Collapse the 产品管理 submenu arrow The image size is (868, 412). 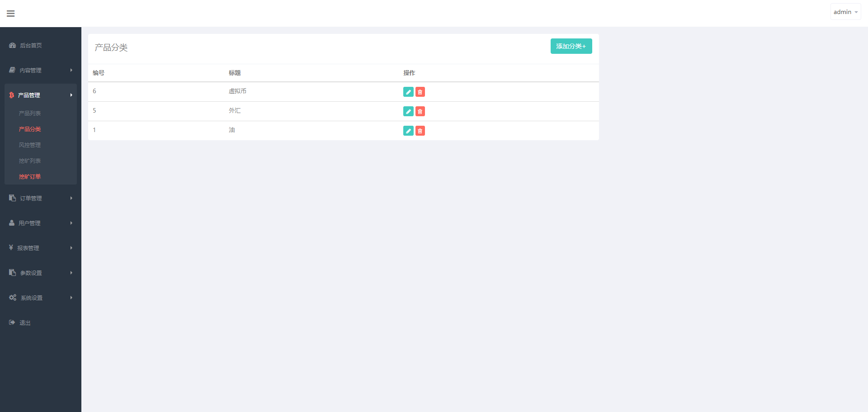71,95
